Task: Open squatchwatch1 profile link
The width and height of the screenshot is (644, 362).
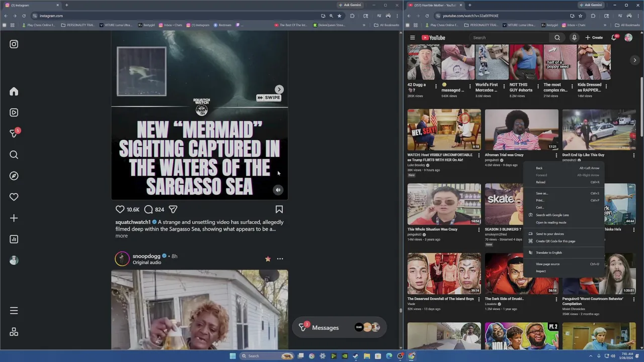Action: [133, 222]
